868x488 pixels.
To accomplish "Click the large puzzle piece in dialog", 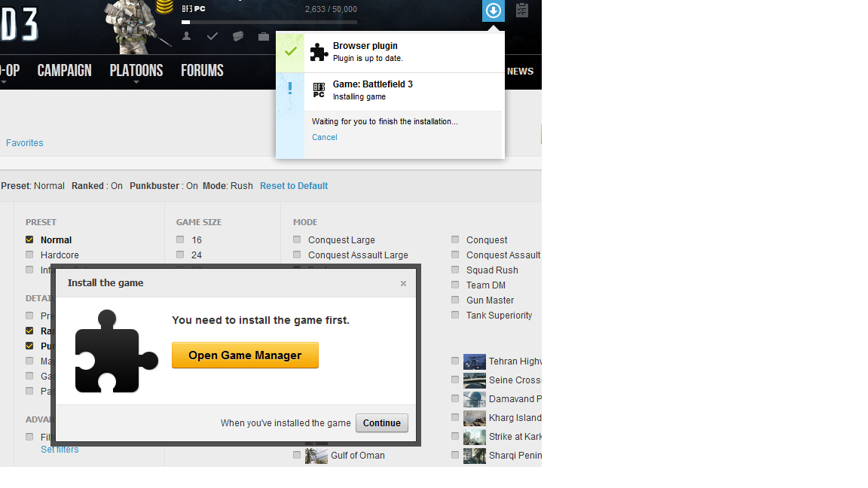I will click(x=116, y=352).
